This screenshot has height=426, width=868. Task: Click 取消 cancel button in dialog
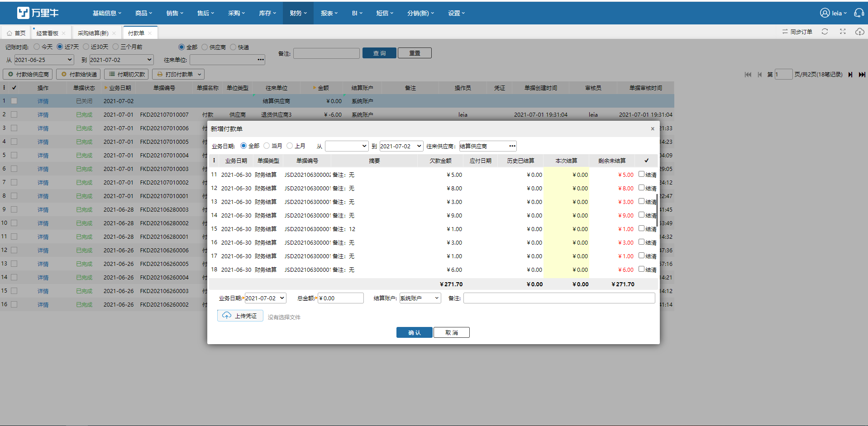pyautogui.click(x=451, y=332)
